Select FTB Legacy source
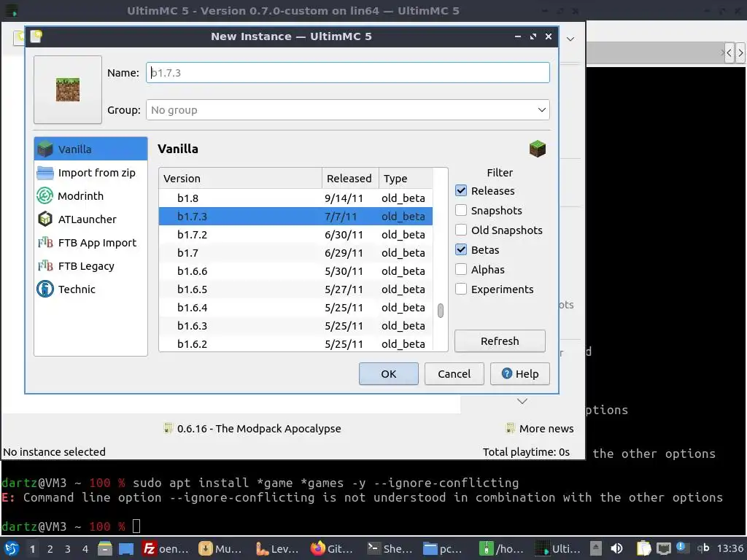This screenshot has width=747, height=560. coord(90,265)
